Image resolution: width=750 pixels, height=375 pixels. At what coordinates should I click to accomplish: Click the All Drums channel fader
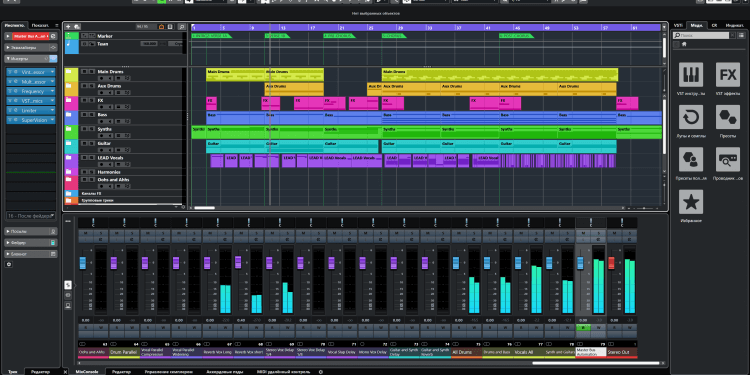[x=456, y=263]
